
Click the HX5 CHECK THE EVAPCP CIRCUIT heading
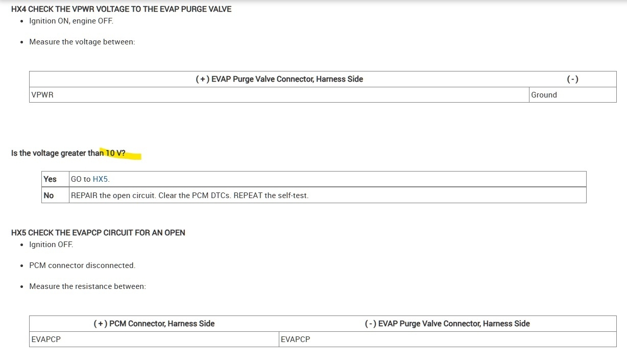98,233
